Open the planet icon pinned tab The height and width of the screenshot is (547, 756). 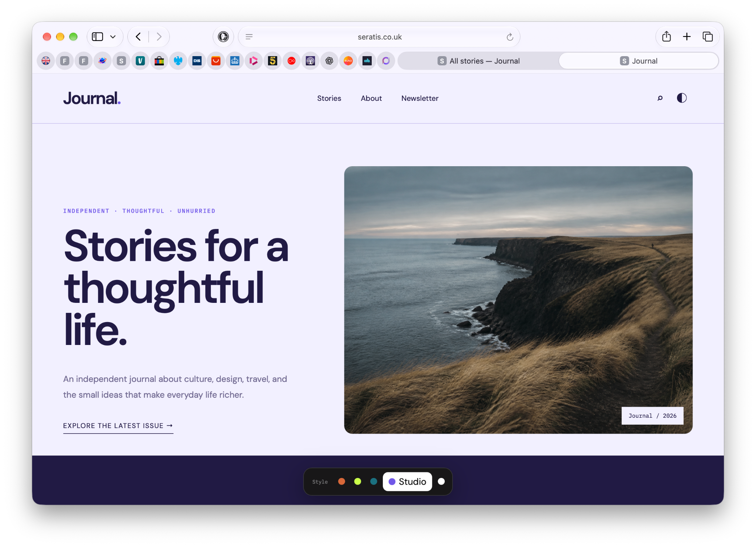coord(102,61)
